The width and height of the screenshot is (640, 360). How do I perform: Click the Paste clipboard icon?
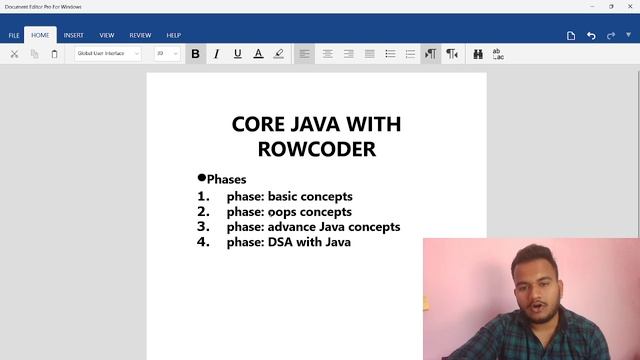(54, 54)
